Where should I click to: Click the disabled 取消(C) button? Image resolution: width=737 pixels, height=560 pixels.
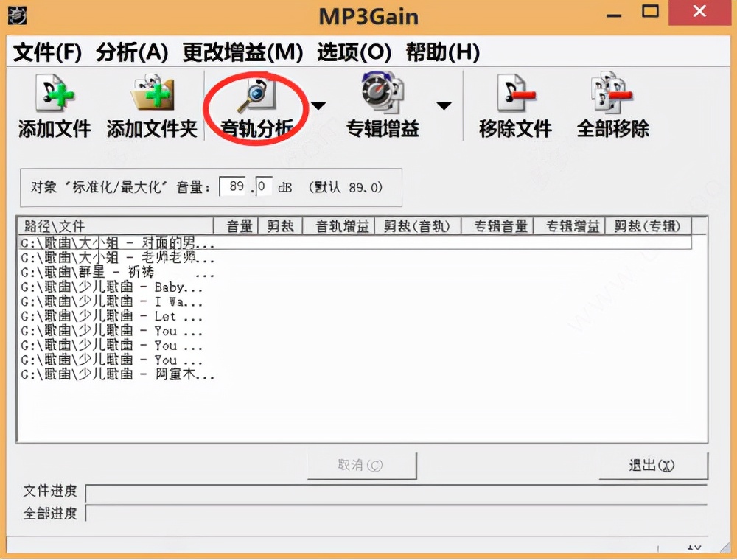[x=362, y=465]
